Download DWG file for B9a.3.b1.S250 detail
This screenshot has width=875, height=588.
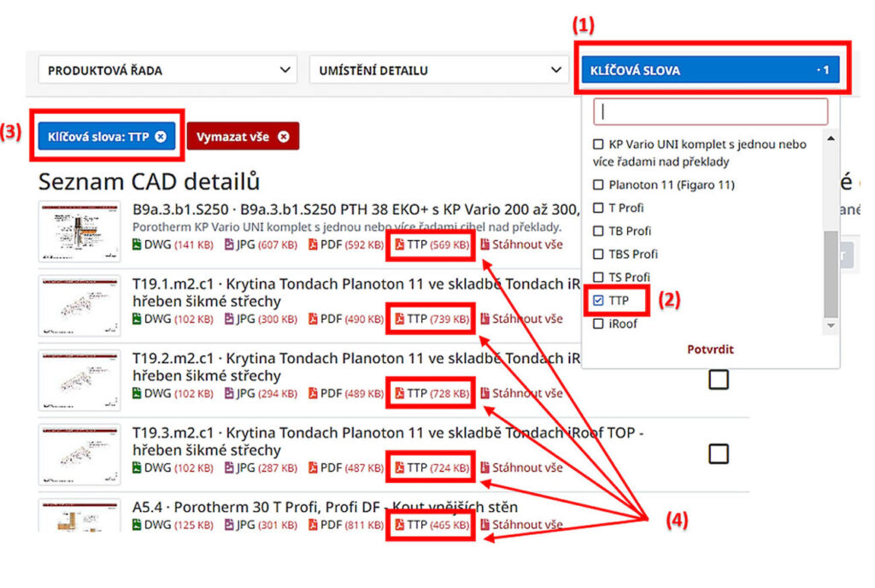coord(152,245)
